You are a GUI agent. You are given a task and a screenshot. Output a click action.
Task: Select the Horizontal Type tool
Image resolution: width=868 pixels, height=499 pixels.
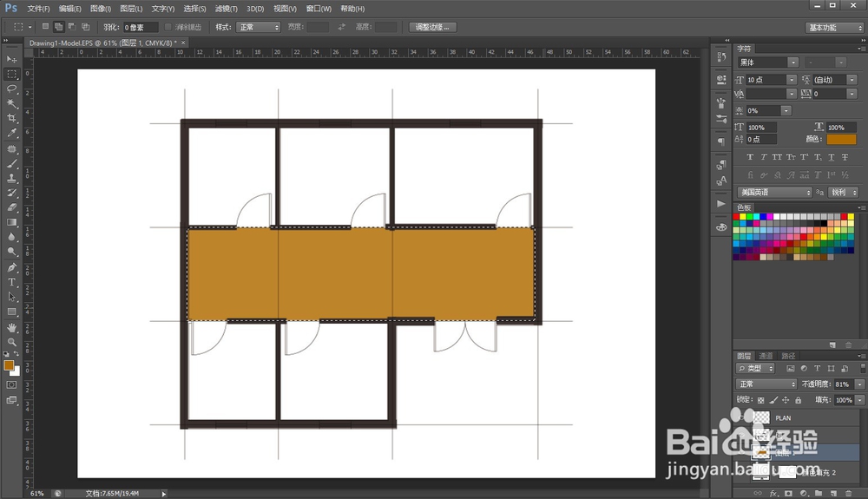tap(11, 282)
